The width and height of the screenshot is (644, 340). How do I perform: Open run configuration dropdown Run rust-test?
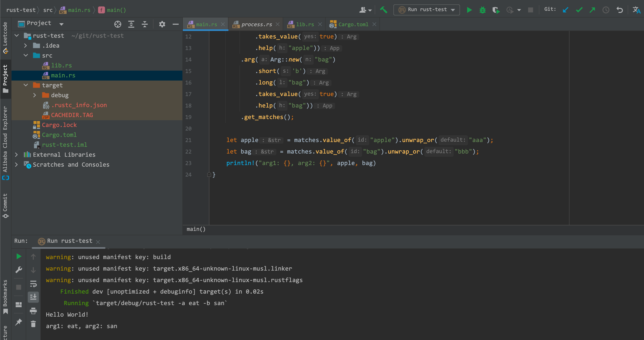tap(426, 10)
